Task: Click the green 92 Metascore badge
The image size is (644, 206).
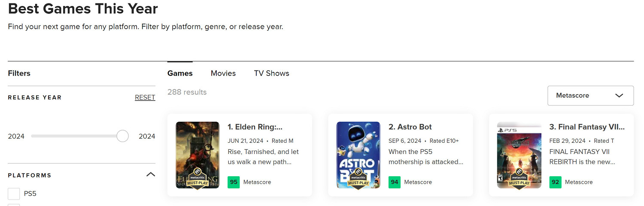Action: pos(556,182)
